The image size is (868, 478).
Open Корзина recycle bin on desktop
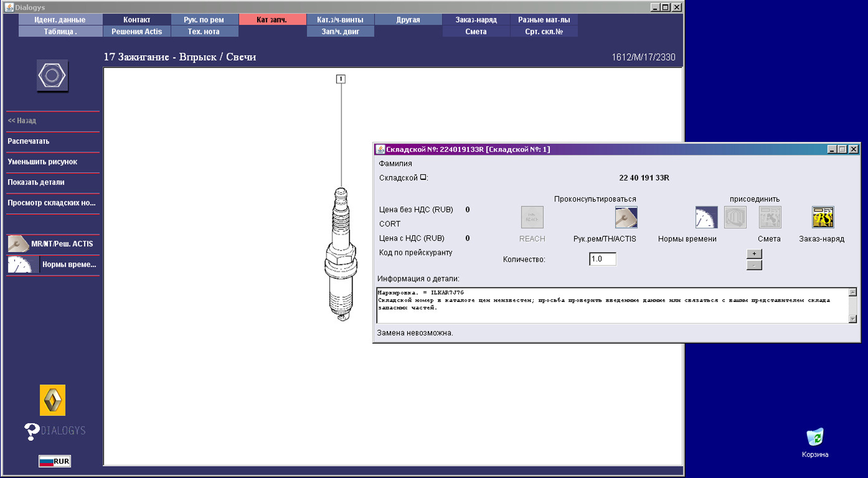point(815,438)
